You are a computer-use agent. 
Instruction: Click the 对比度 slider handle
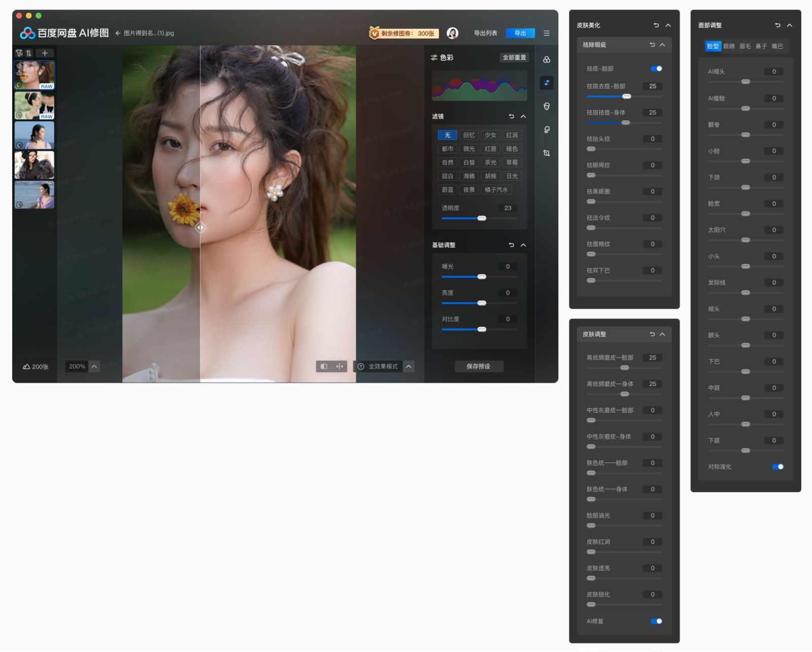[482, 330]
